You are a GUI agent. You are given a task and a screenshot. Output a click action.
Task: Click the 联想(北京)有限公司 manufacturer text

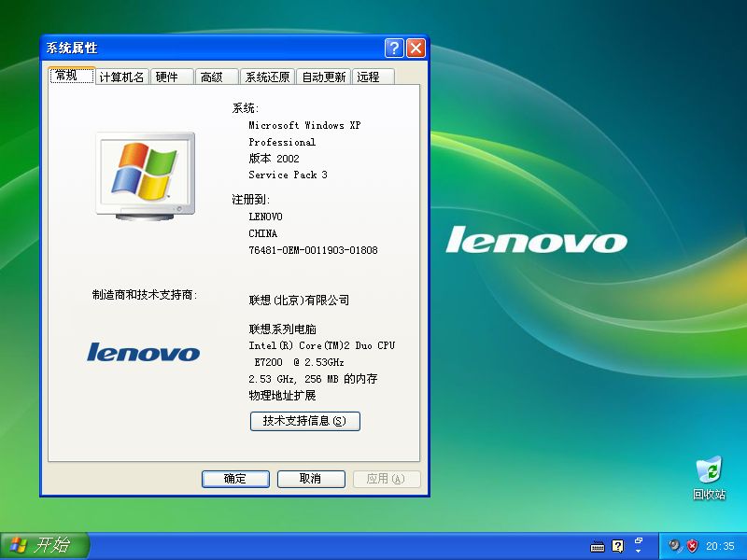tap(299, 300)
